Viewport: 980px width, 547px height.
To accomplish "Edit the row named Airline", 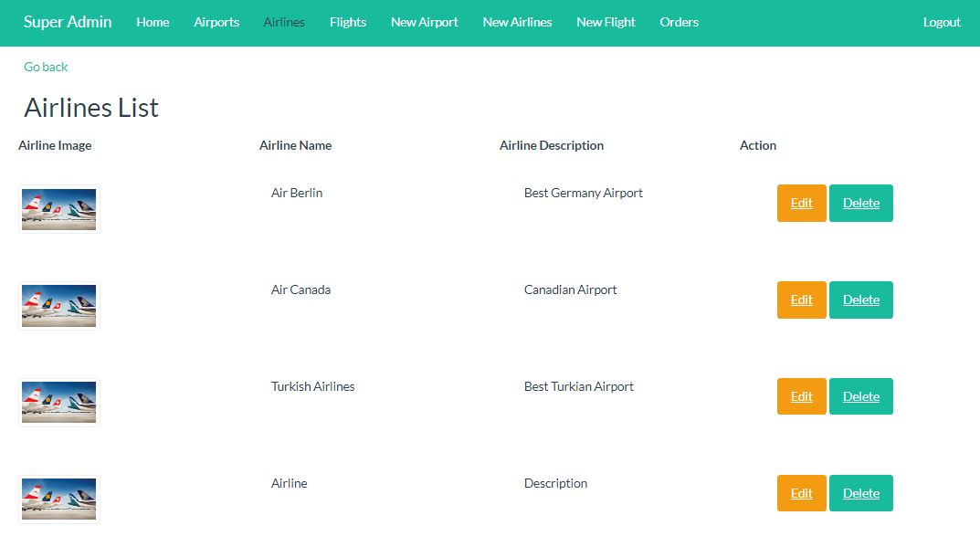I will click(801, 493).
